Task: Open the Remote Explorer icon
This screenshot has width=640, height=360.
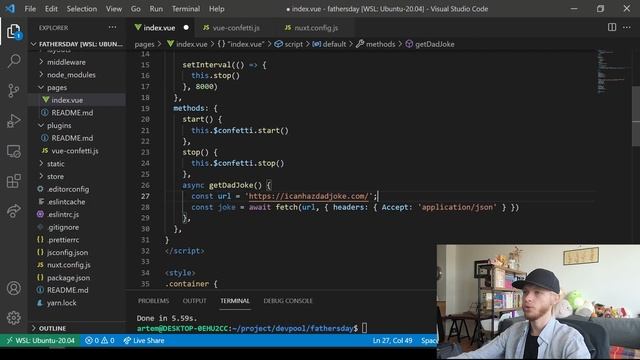Action: click(x=13, y=151)
